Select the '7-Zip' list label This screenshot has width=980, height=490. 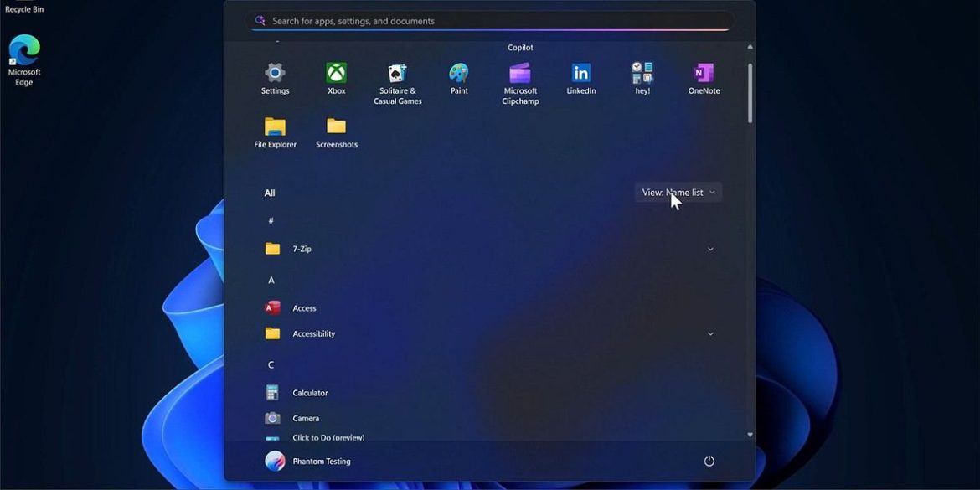tap(302, 249)
